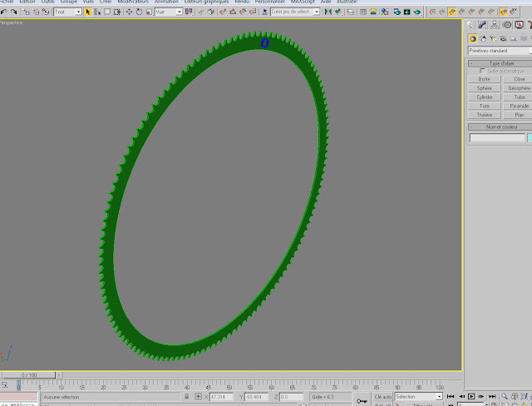This screenshot has width=532, height=406.
Task: Go to the end frame
Action: pos(492,396)
